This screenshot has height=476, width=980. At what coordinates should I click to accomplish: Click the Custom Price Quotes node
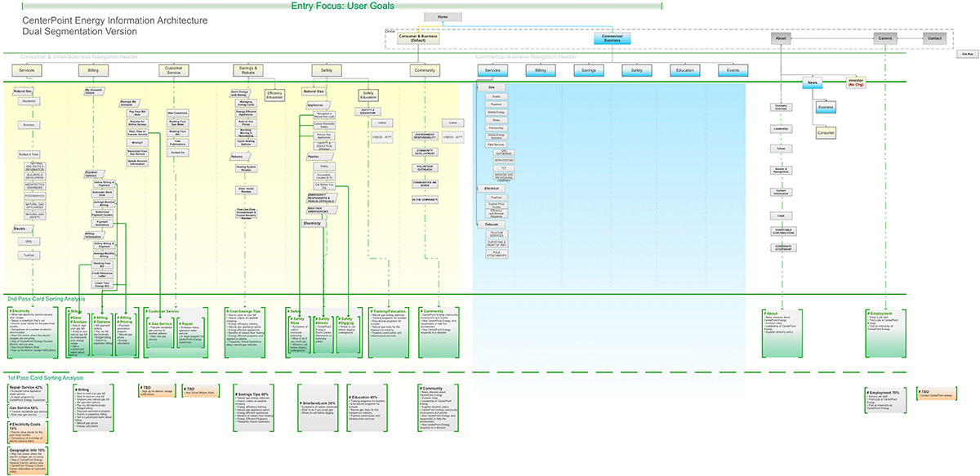coord(496,206)
